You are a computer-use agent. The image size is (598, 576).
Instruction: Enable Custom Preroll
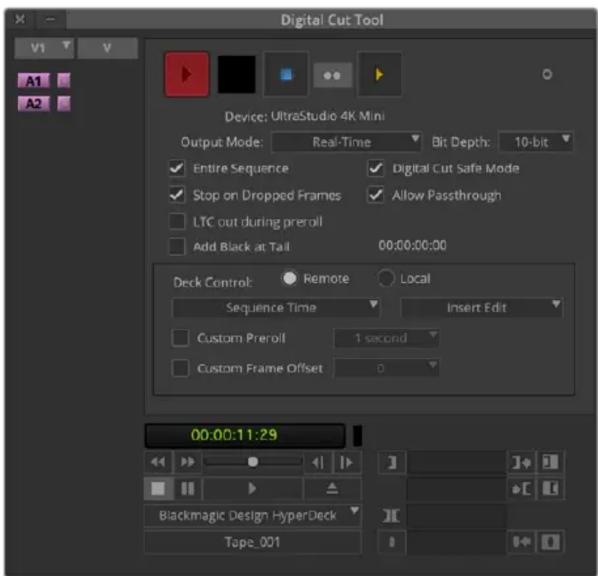pyautogui.click(x=180, y=338)
